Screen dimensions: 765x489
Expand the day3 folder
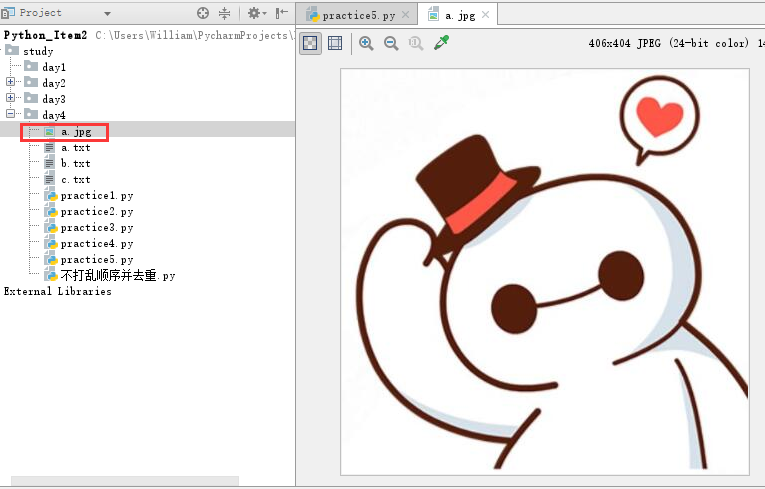pyautogui.click(x=10, y=98)
